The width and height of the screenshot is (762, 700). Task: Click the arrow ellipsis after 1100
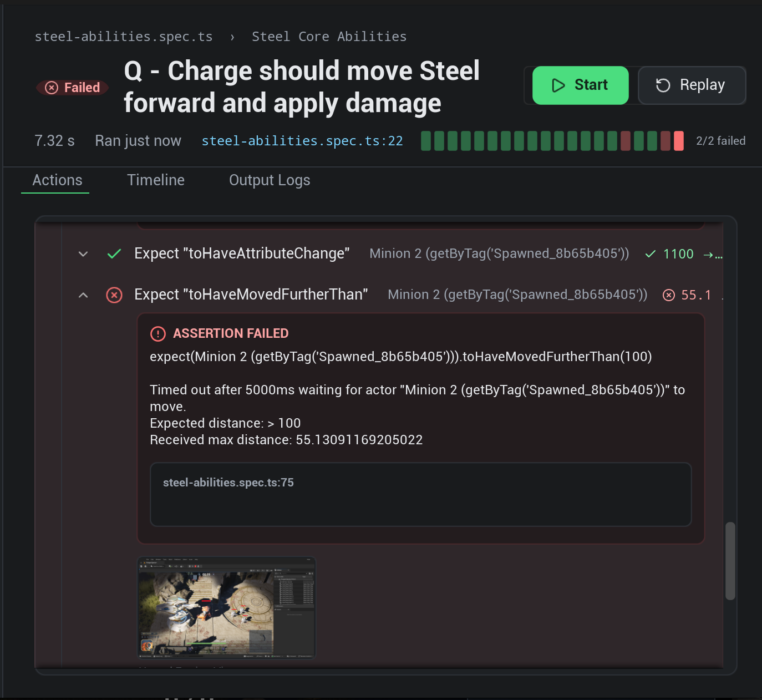[713, 255]
